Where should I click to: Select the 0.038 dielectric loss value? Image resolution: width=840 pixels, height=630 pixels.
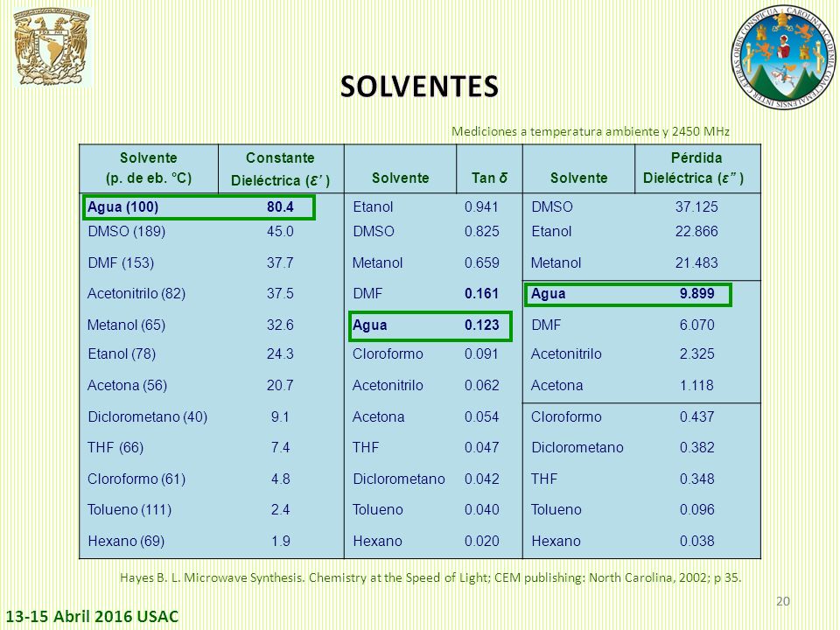[x=697, y=541]
